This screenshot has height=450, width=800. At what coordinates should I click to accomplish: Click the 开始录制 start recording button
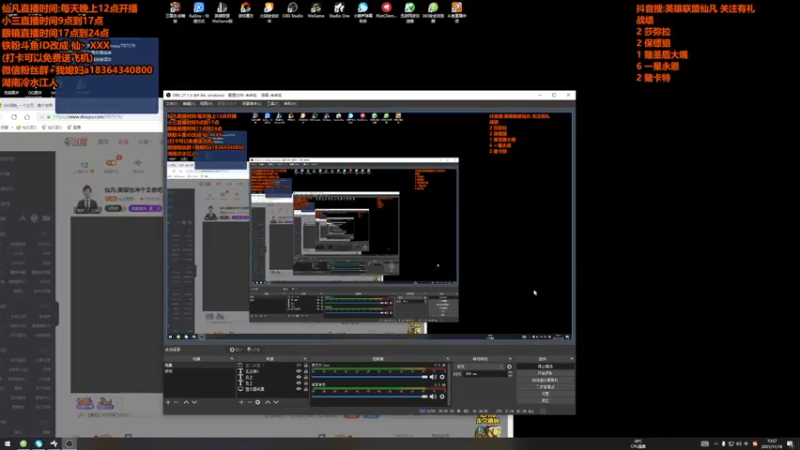pyautogui.click(x=545, y=373)
